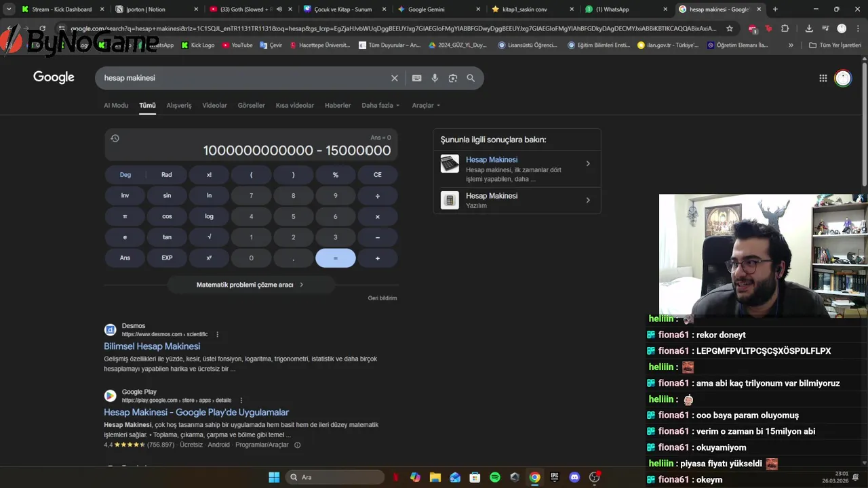Screen dimensions: 868x488
Task: Open File Explorer from taskbar
Action: click(x=435, y=477)
